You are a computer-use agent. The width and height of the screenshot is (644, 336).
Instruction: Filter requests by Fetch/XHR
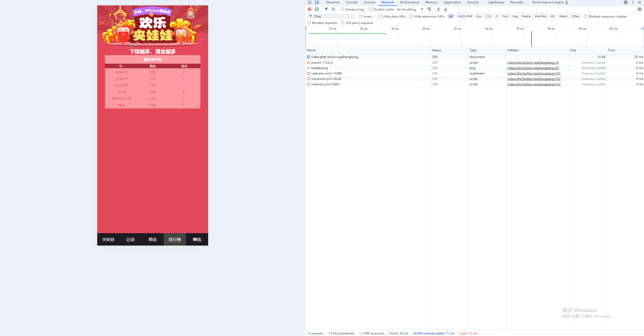coord(465,16)
